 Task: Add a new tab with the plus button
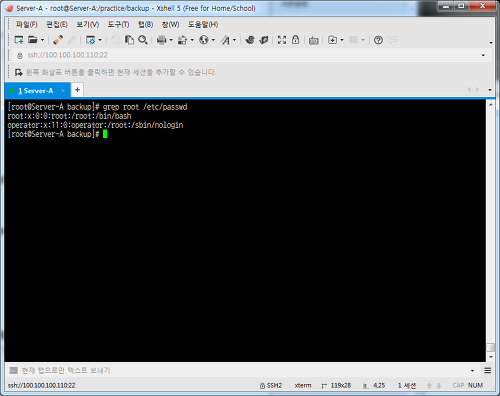pos(77,90)
